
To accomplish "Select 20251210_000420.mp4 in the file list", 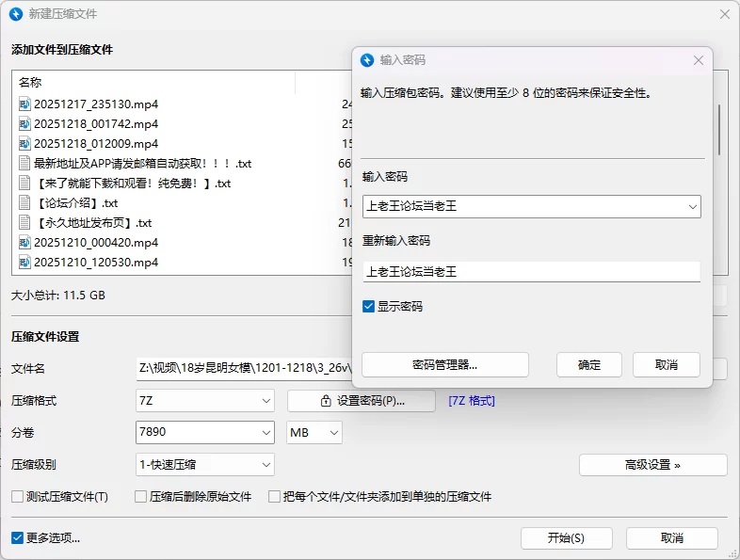I will [x=96, y=242].
